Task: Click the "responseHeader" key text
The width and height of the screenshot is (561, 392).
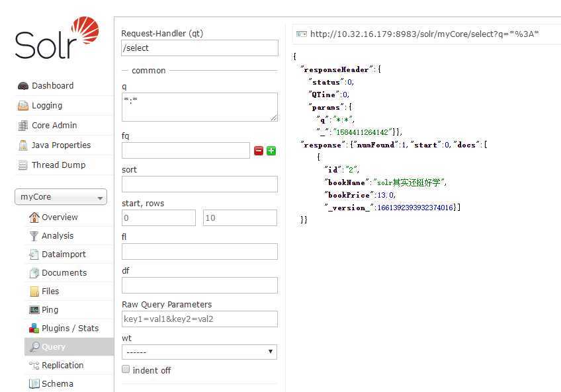Action: (x=336, y=70)
